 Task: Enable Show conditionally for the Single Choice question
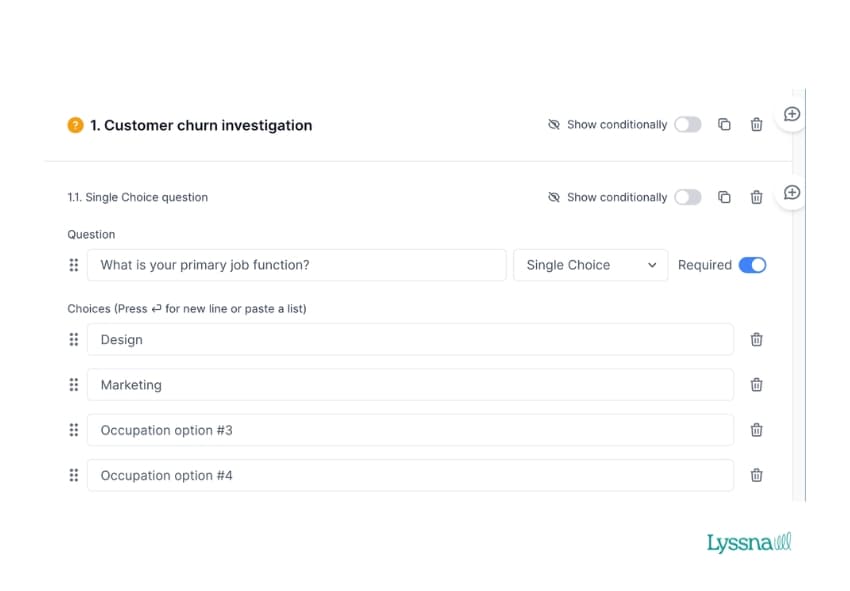point(688,197)
